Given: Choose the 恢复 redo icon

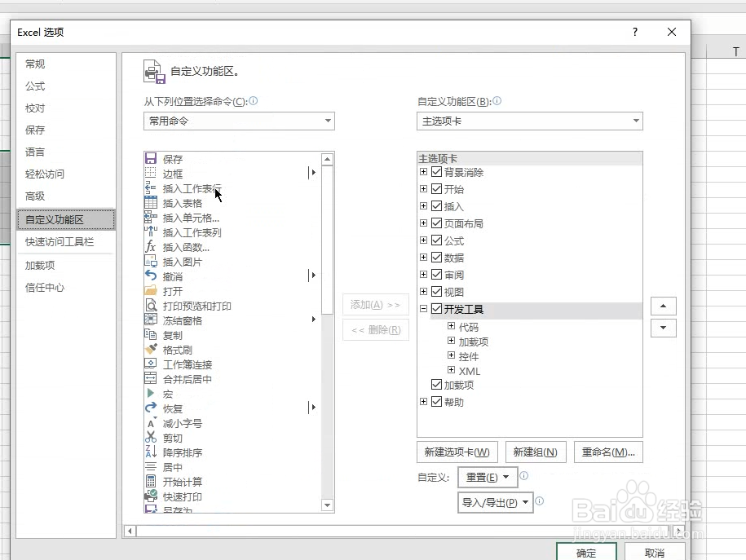Looking at the screenshot, I should click(151, 408).
